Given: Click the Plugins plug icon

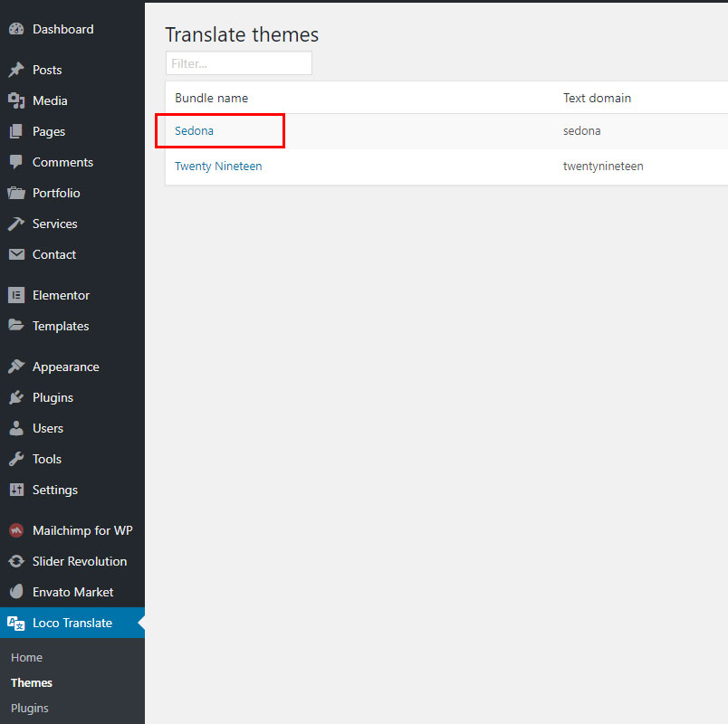Looking at the screenshot, I should click(x=16, y=397).
